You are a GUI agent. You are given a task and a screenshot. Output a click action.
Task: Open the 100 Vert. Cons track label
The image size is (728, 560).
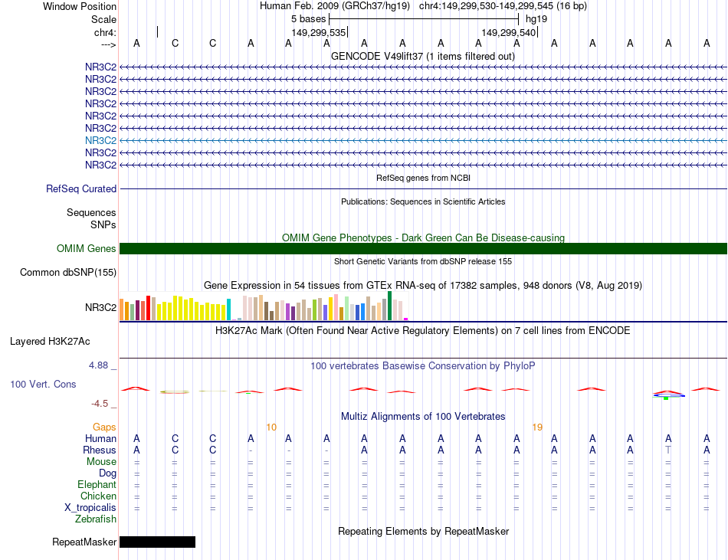click(x=43, y=384)
